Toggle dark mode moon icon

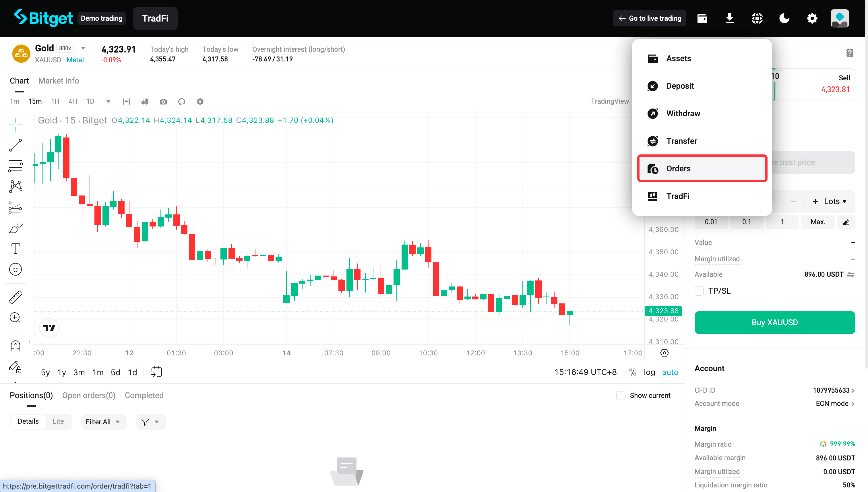point(784,18)
